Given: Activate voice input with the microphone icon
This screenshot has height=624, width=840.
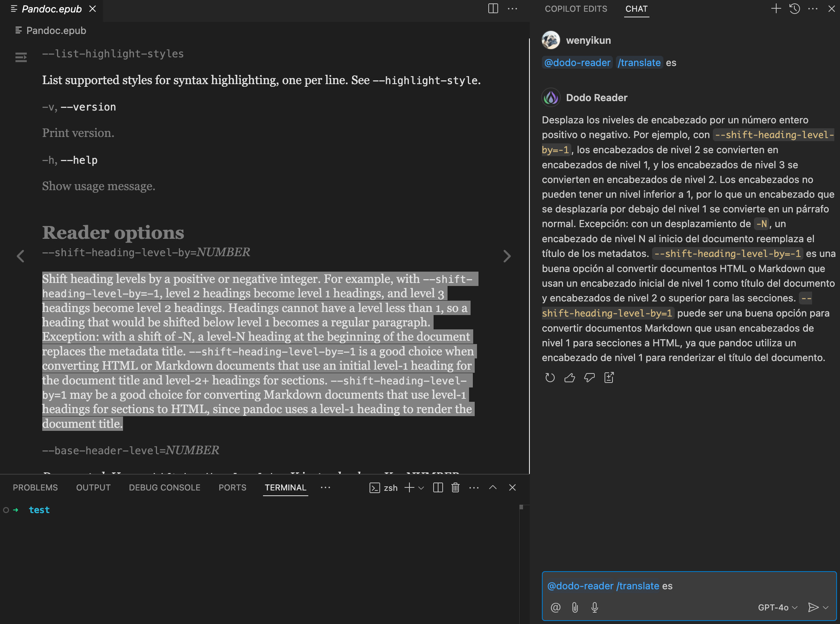Looking at the screenshot, I should tap(594, 607).
